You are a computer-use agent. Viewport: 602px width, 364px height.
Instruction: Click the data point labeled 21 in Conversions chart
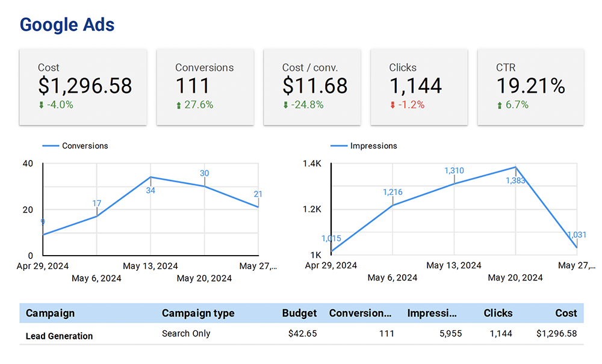coord(258,207)
